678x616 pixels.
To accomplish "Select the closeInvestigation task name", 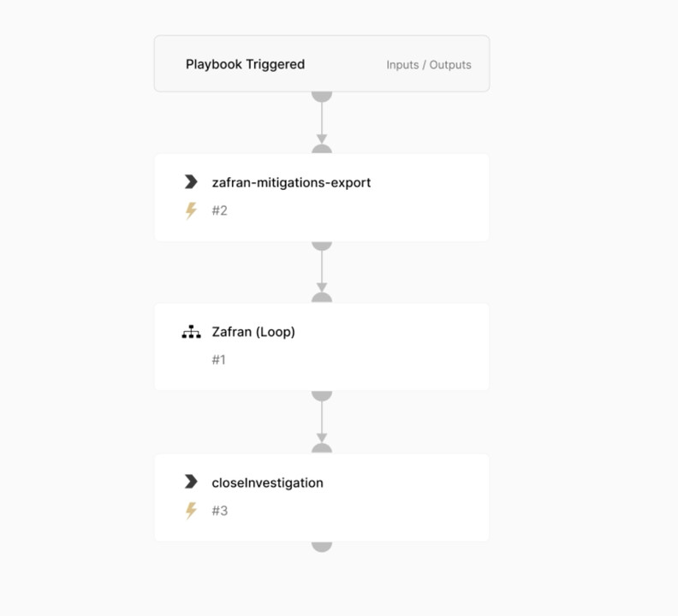I will pos(267,483).
